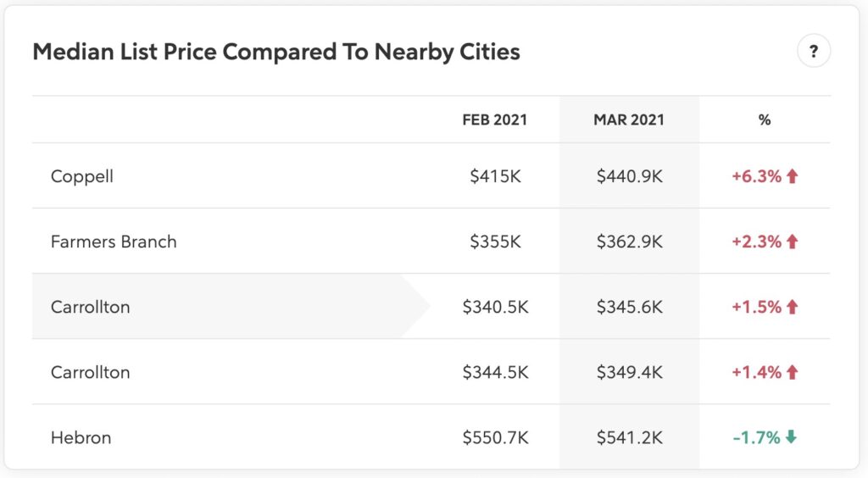Image resolution: width=868 pixels, height=478 pixels.
Task: Click the -1.7% Hebron change value
Action: [756, 437]
